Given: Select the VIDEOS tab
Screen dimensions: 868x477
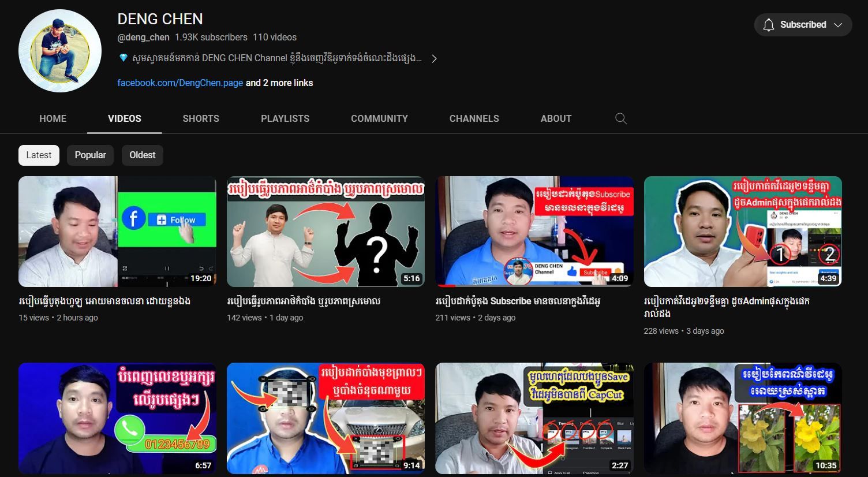Looking at the screenshot, I should [x=125, y=118].
